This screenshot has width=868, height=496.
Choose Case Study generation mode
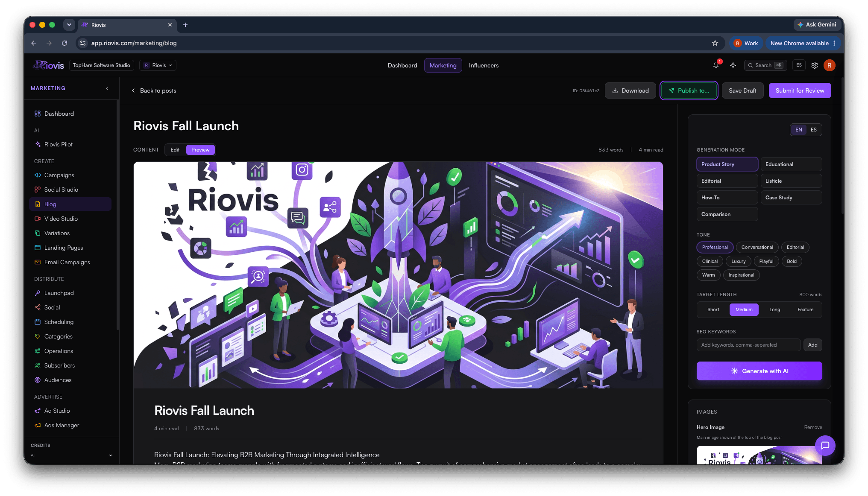coord(791,198)
